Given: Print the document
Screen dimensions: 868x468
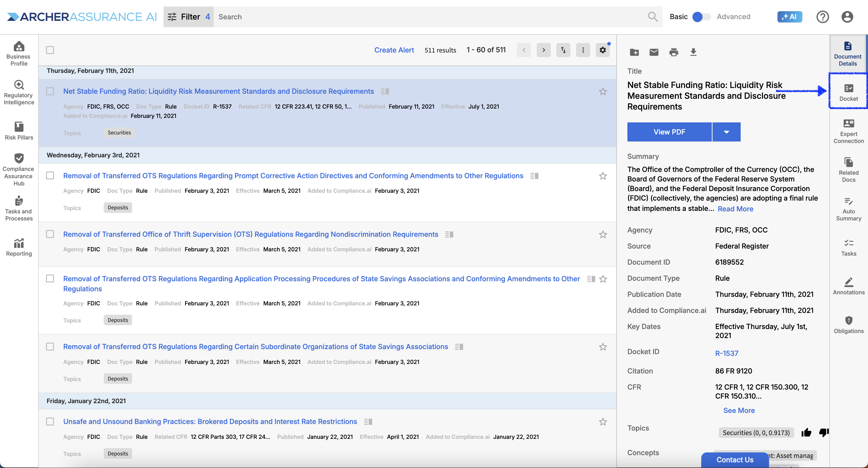Looking at the screenshot, I should (x=674, y=52).
